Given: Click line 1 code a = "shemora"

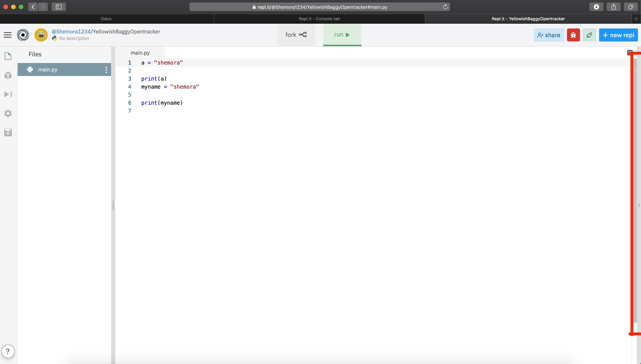Looking at the screenshot, I should 162,63.
